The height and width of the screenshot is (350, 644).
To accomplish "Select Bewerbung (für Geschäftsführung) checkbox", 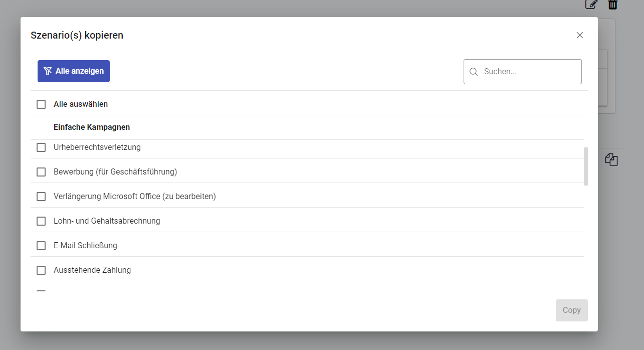I will click(x=41, y=172).
